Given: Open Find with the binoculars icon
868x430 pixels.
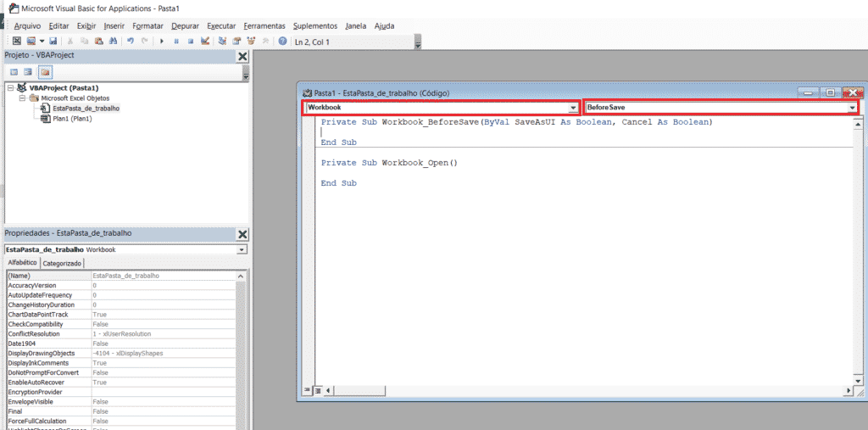Looking at the screenshot, I should (x=113, y=41).
